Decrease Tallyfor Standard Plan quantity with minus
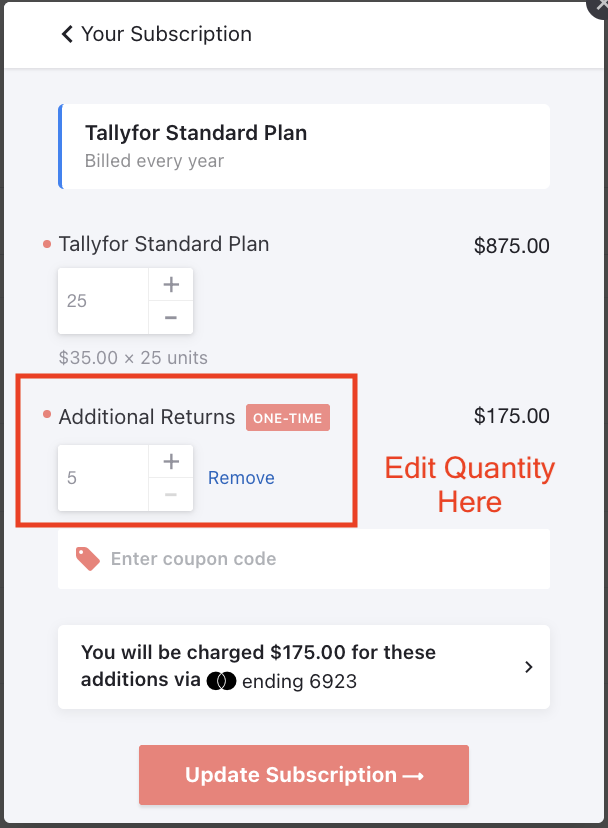Screen dimensions: 608x828 (171, 318)
